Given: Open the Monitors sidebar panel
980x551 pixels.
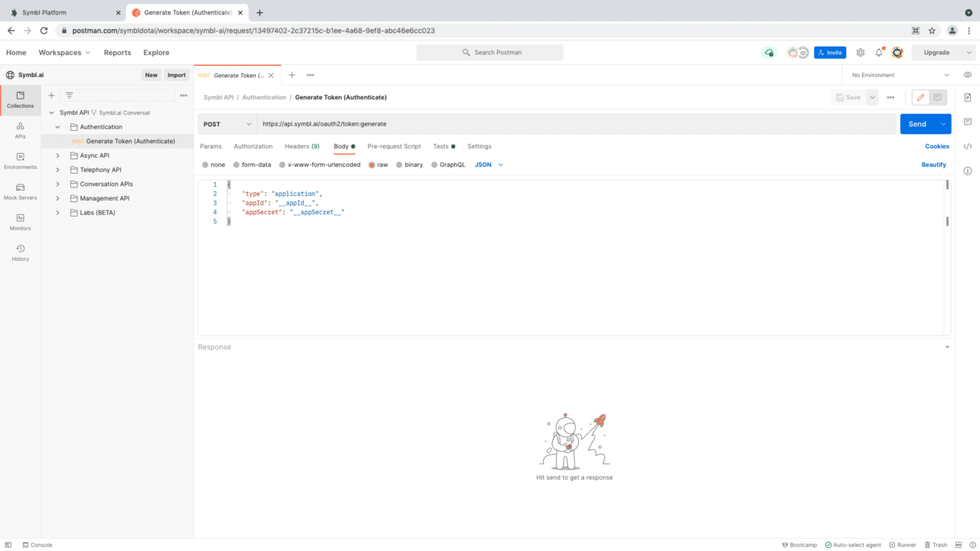Looking at the screenshot, I should click(x=19, y=221).
